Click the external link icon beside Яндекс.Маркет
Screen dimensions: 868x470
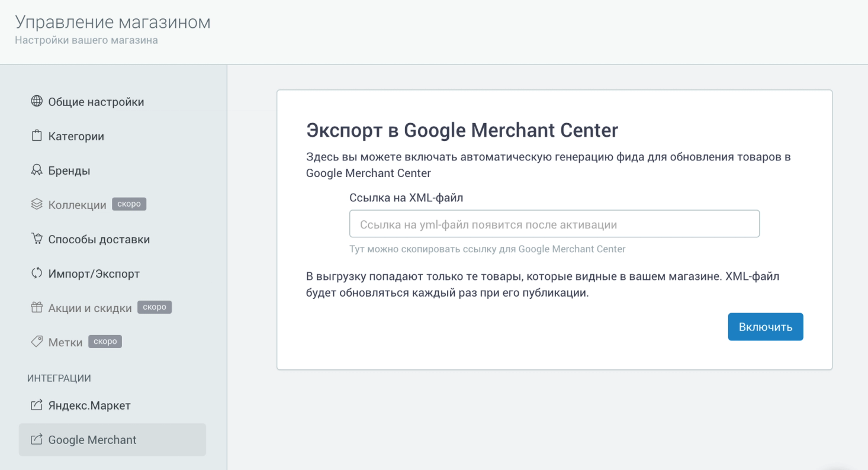pos(37,405)
